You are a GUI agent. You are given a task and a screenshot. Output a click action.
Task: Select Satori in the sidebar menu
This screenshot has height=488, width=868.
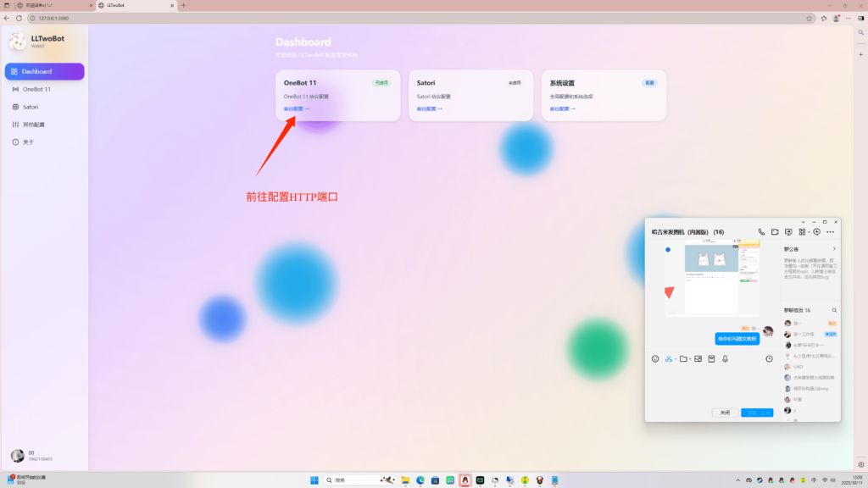tap(30, 107)
